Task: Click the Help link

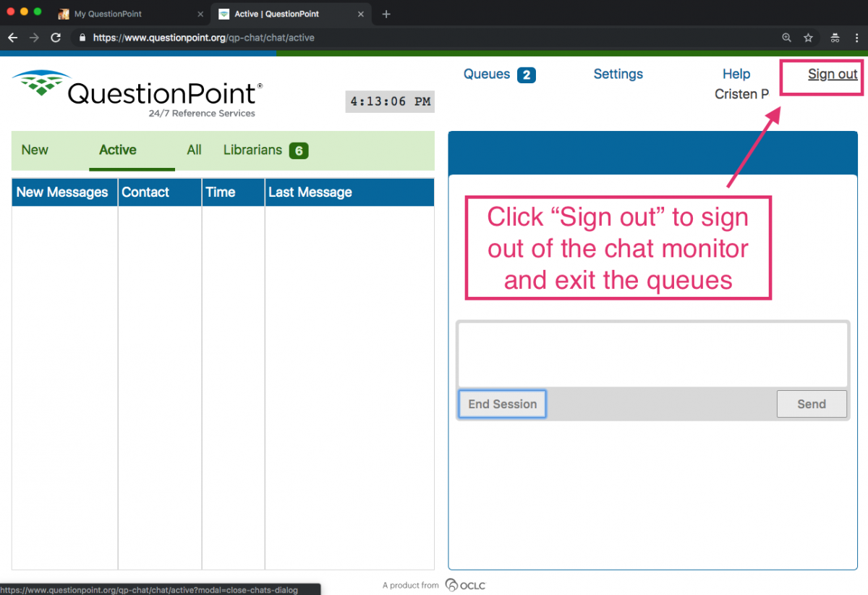Action: 736,74
